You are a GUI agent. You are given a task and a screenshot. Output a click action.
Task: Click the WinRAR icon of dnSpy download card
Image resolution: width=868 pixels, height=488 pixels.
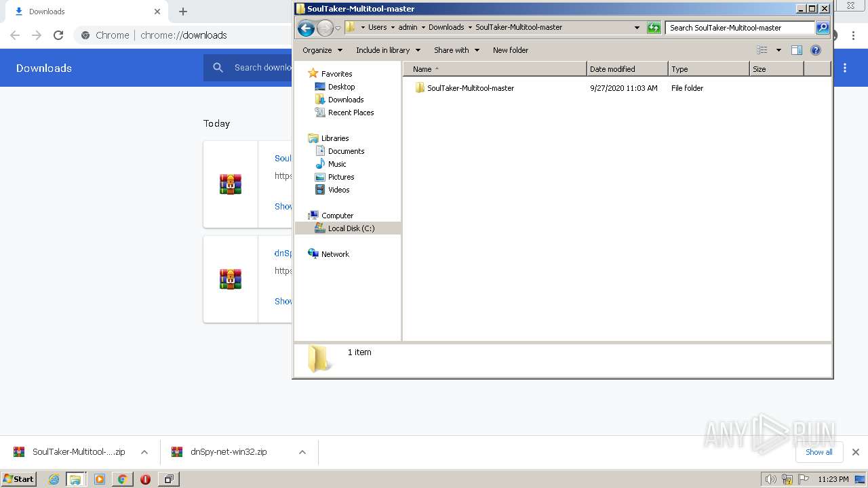(231, 279)
